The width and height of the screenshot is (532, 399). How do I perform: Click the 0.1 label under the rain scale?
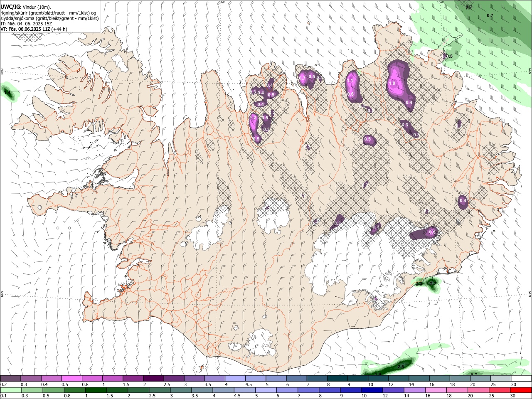click(x=3, y=396)
